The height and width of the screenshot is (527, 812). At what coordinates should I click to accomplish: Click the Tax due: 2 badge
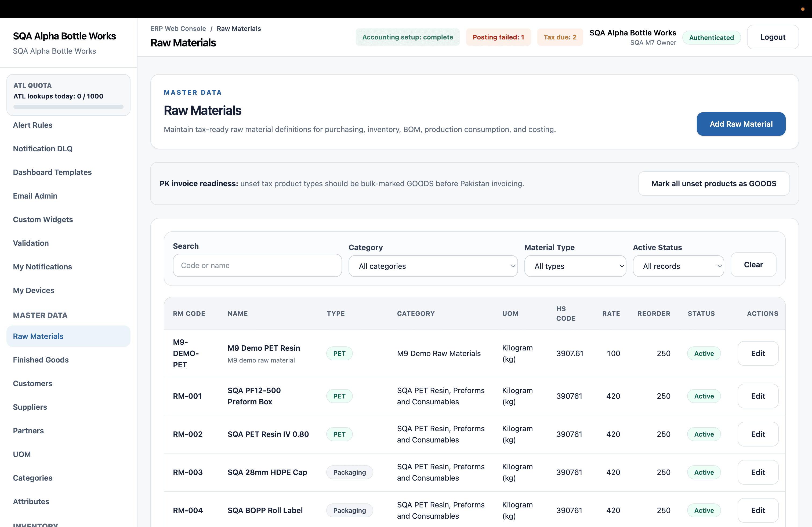pyautogui.click(x=560, y=37)
